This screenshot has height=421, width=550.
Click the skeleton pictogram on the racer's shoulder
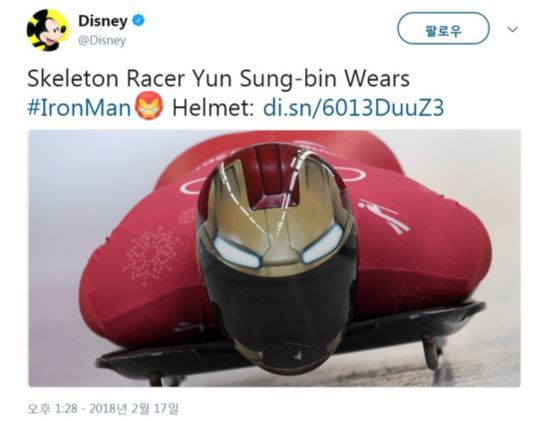click(384, 216)
